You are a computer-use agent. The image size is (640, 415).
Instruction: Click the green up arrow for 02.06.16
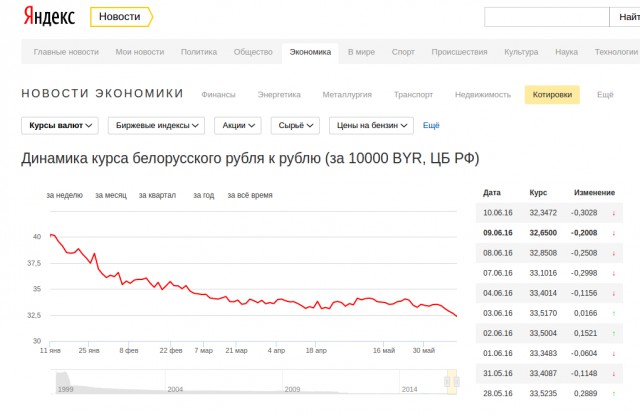613,334
